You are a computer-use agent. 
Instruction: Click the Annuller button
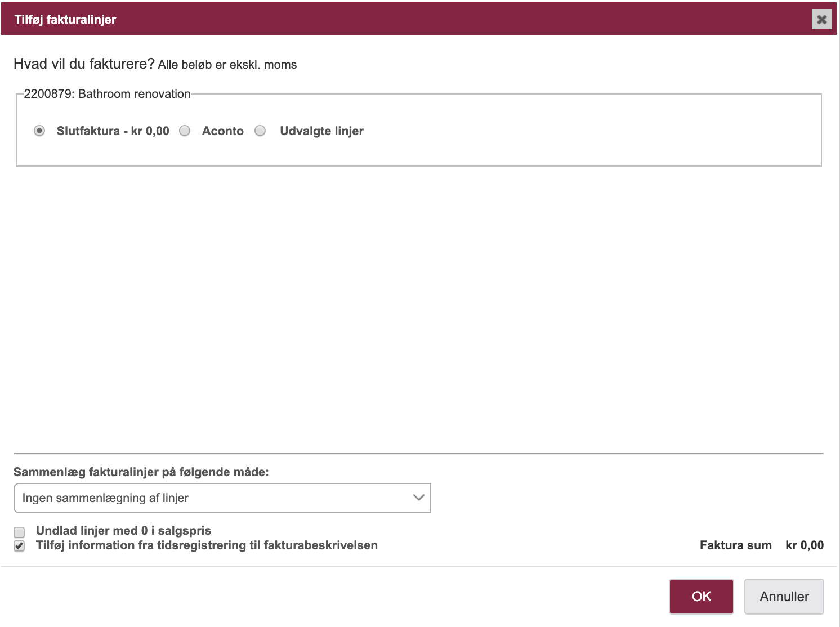pyautogui.click(x=784, y=597)
